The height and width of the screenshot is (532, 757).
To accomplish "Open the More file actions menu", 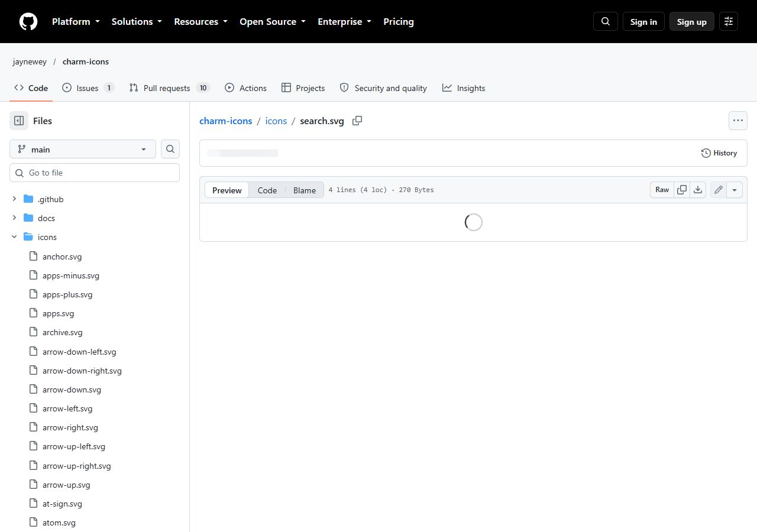I will click(738, 121).
